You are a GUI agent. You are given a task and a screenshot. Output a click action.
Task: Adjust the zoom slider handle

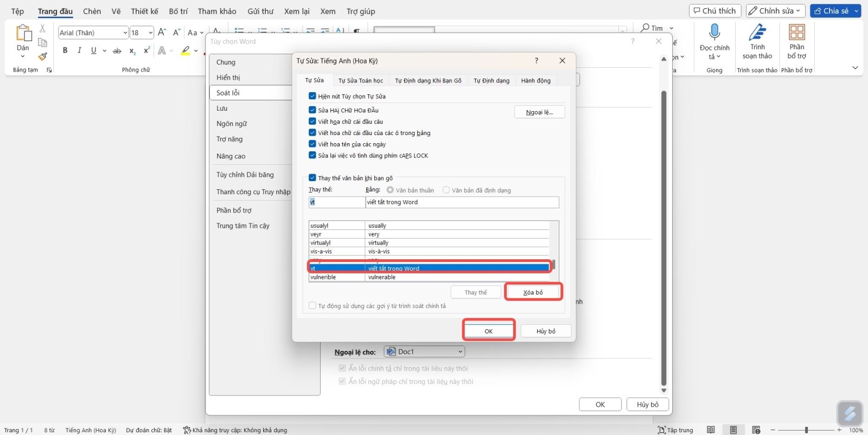(806, 430)
